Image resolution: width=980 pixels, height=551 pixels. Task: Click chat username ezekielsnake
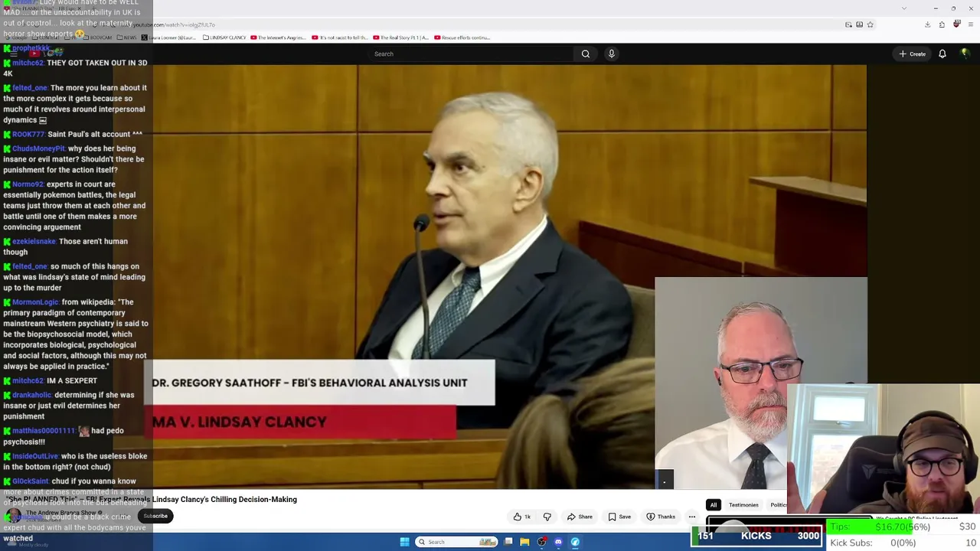click(x=34, y=242)
